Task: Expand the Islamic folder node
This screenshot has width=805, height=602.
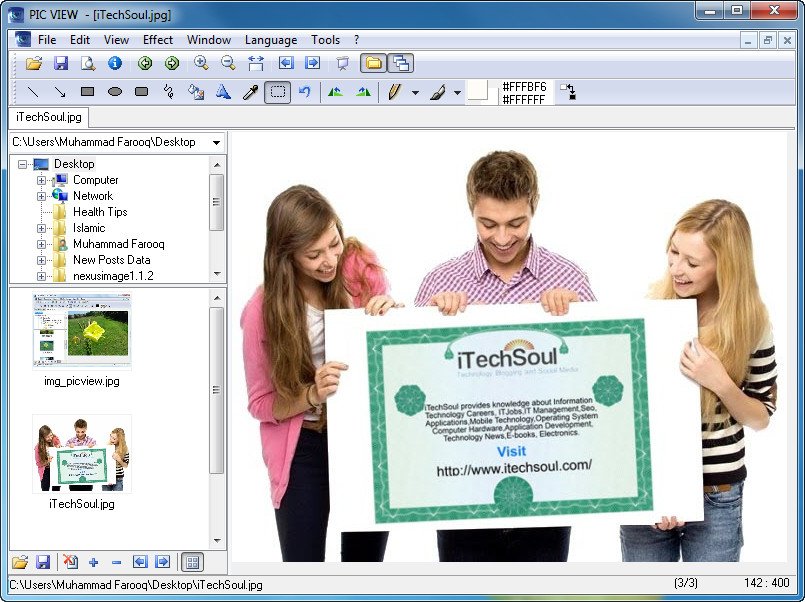Action: click(x=42, y=228)
